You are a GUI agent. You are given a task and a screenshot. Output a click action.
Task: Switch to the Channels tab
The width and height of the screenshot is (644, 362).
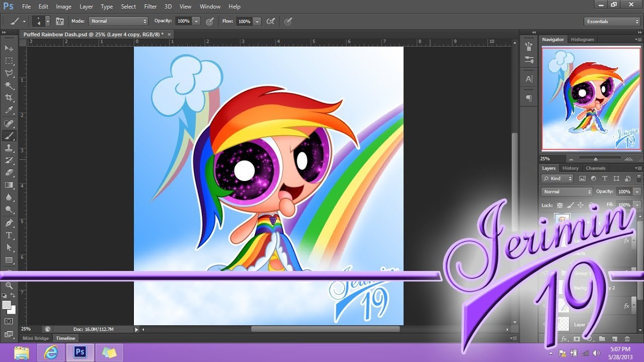point(596,168)
